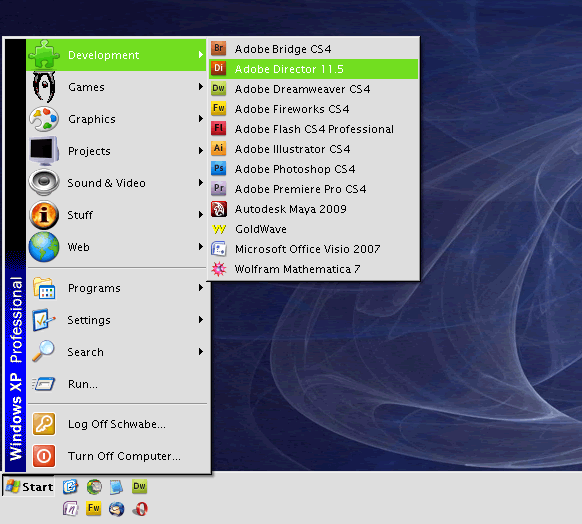Expand the Search submenu arrow
This screenshot has width=582, height=524.
click(201, 351)
